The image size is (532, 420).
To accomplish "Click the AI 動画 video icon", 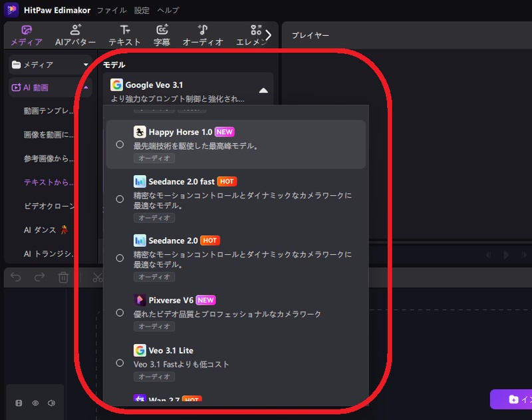I will point(16,88).
